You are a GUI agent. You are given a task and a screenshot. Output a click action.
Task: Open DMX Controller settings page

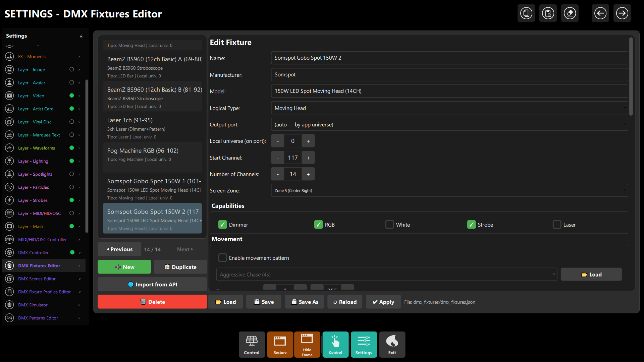[33, 253]
